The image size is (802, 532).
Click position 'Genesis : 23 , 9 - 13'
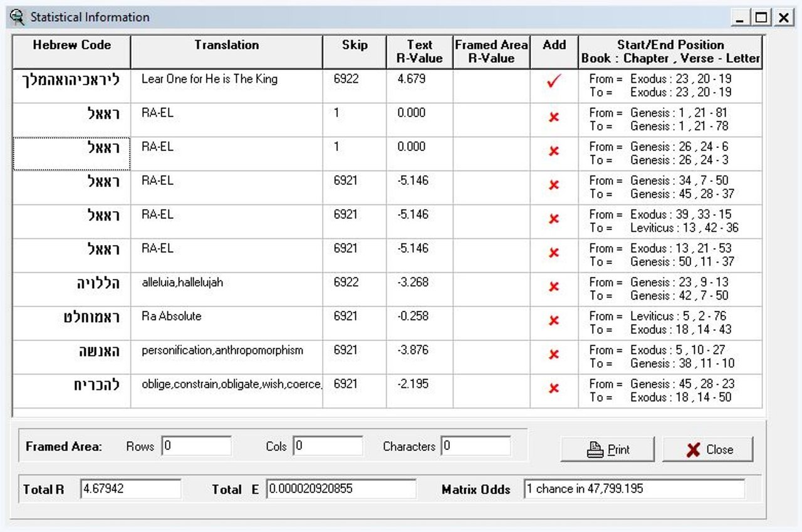(679, 282)
